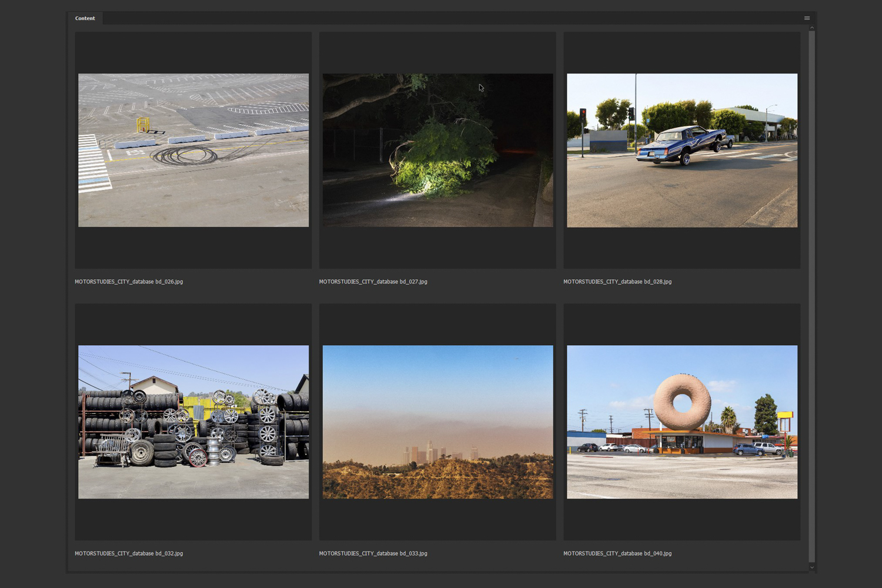Click filename MOTORSTUDIES_CITY_database bd_027.jpg
The image size is (882, 588).
click(373, 282)
